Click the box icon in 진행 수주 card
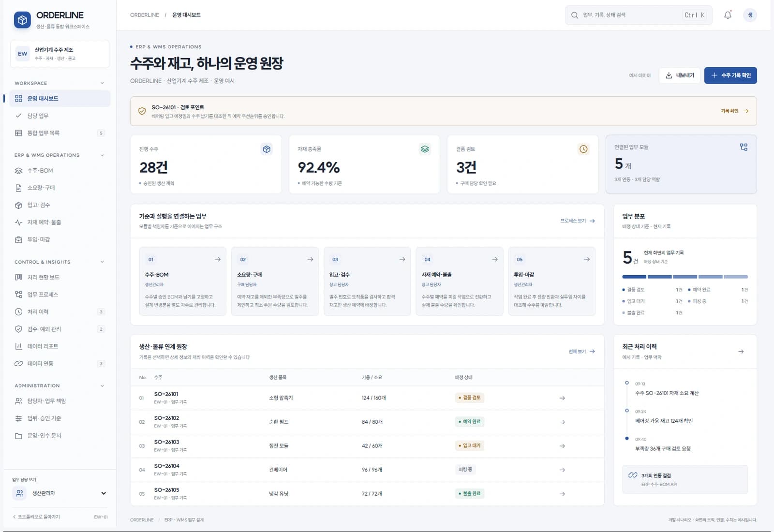 click(267, 149)
